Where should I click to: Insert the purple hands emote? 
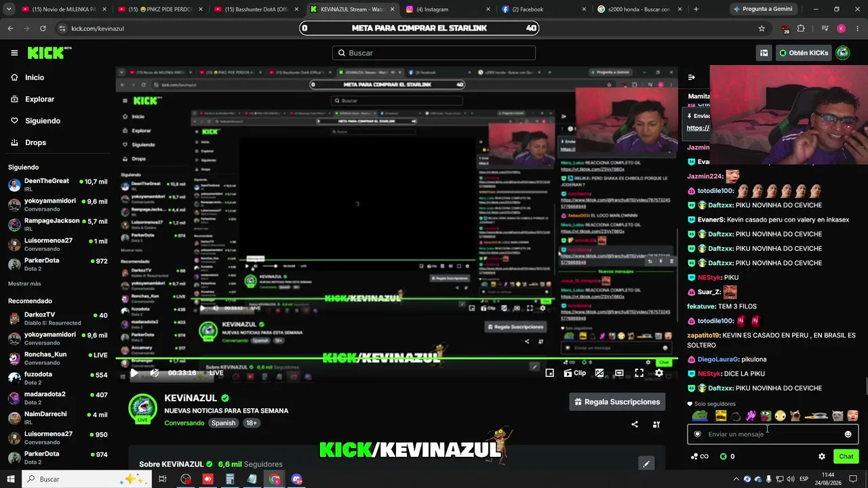[751, 415]
